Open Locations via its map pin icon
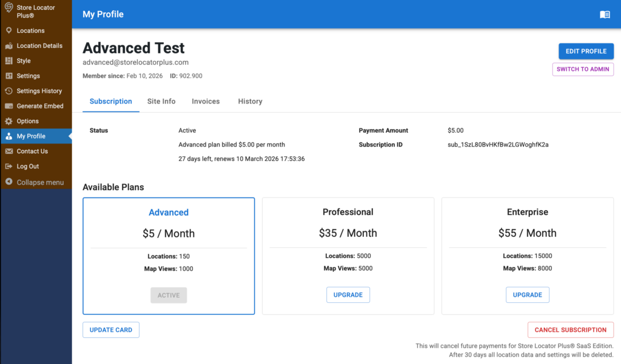This screenshot has height=364, width=621. [x=8, y=30]
